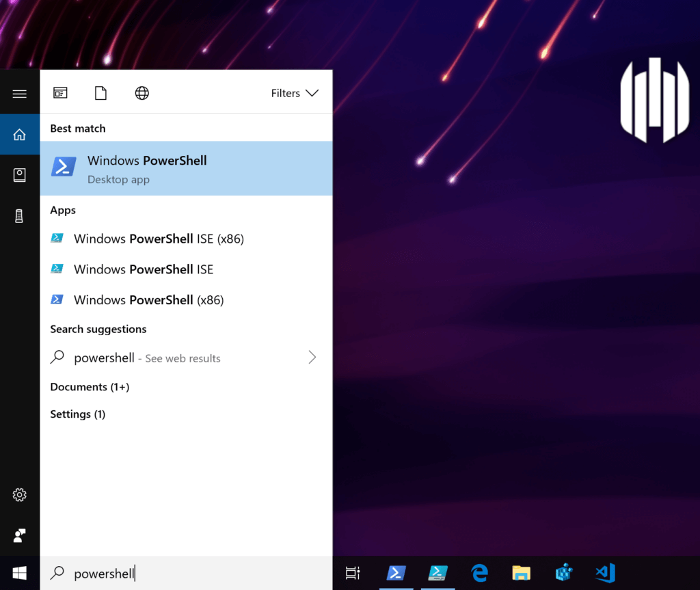Screen dimensions: 700x590
Task: Select the Home icon in sidebar
Action: click(19, 135)
